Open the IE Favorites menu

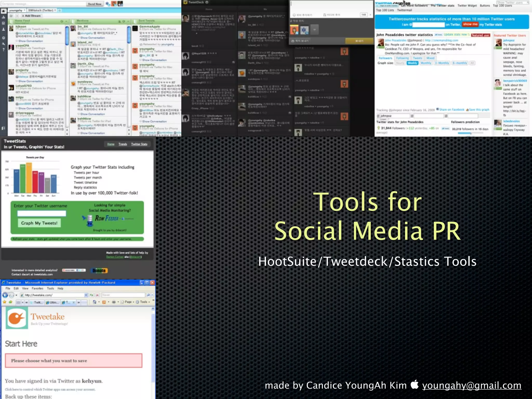pos(38,289)
